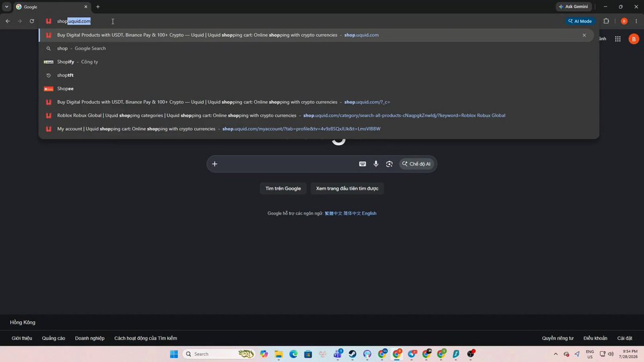Show hidden system tray icons chevron
The width and height of the screenshot is (644, 362).
click(556, 354)
